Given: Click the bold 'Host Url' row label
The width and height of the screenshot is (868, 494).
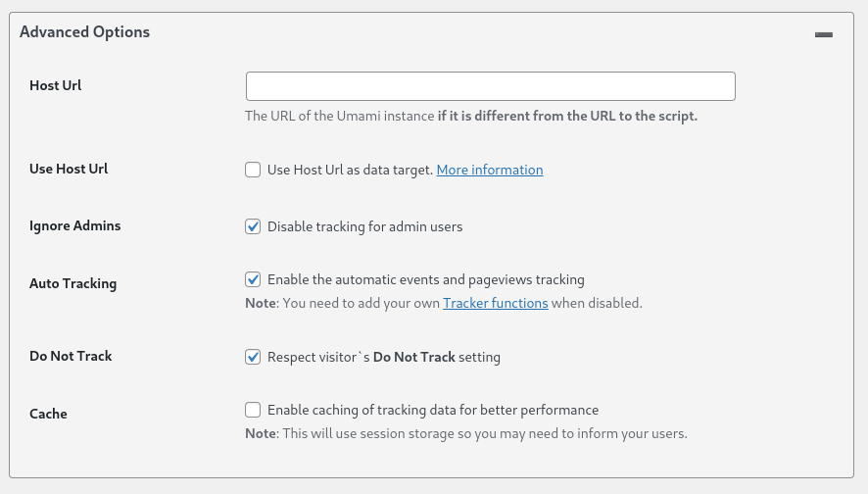Looking at the screenshot, I should point(56,85).
